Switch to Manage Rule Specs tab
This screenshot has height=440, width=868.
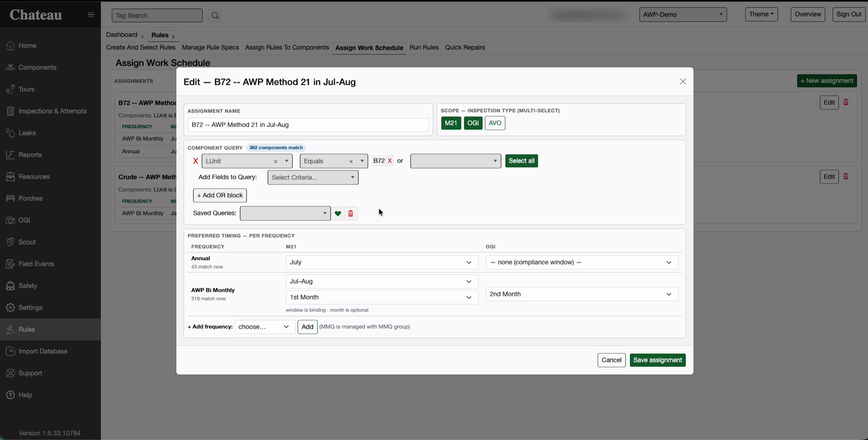coord(210,48)
